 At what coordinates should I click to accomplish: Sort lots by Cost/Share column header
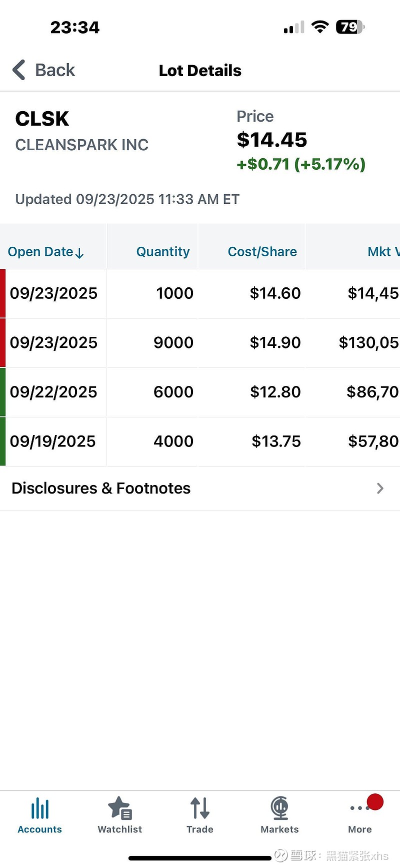[x=262, y=252]
